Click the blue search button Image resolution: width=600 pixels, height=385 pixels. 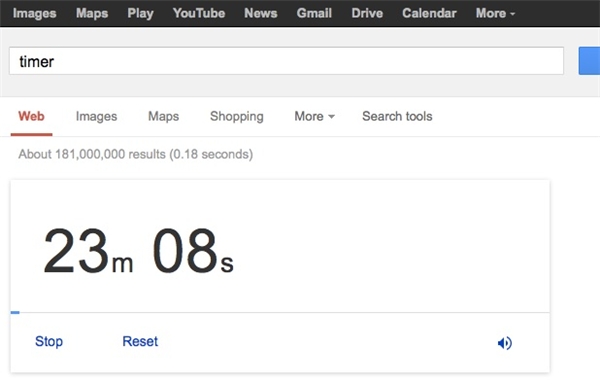[589, 61]
